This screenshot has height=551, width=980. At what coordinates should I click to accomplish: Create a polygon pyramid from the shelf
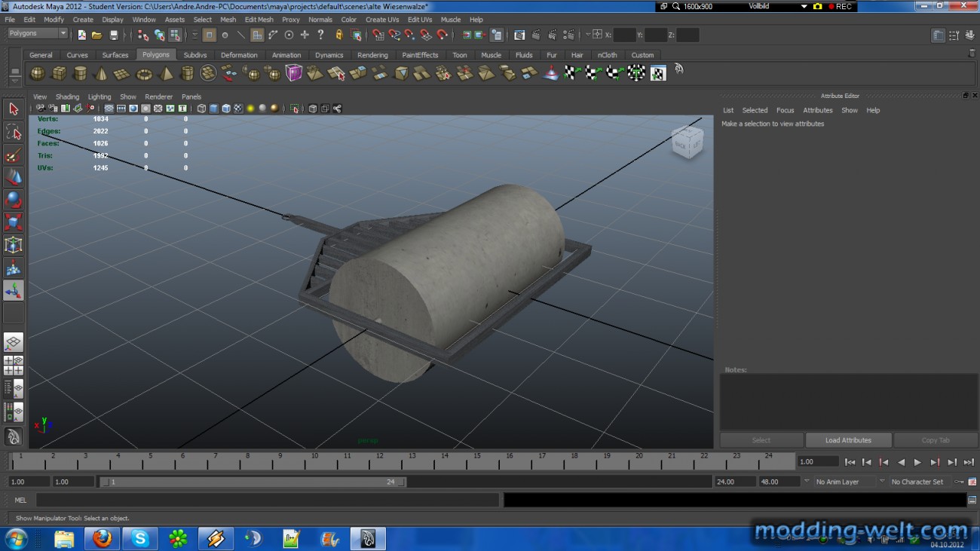165,73
